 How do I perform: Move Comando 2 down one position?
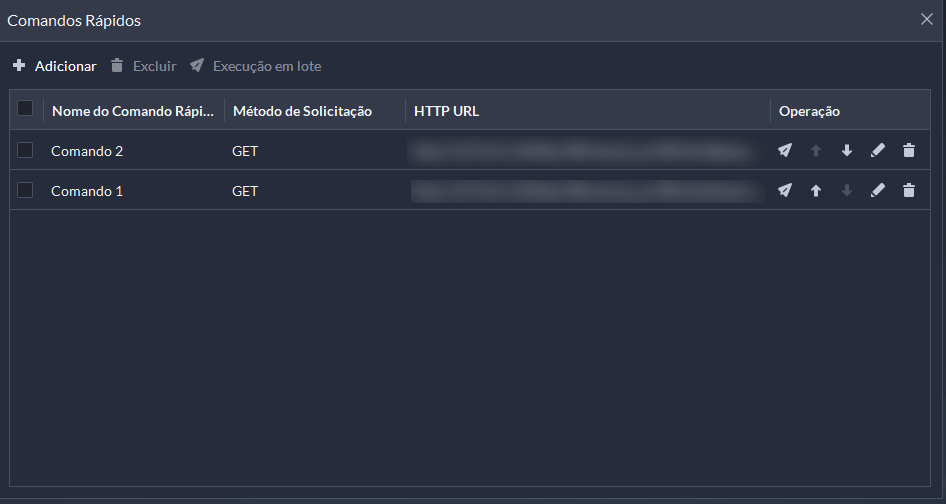(x=847, y=150)
